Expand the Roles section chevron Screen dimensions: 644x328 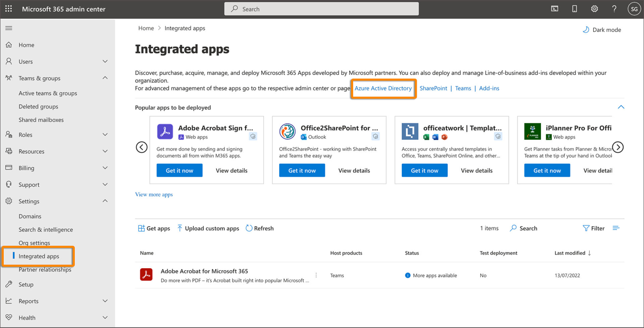point(105,134)
